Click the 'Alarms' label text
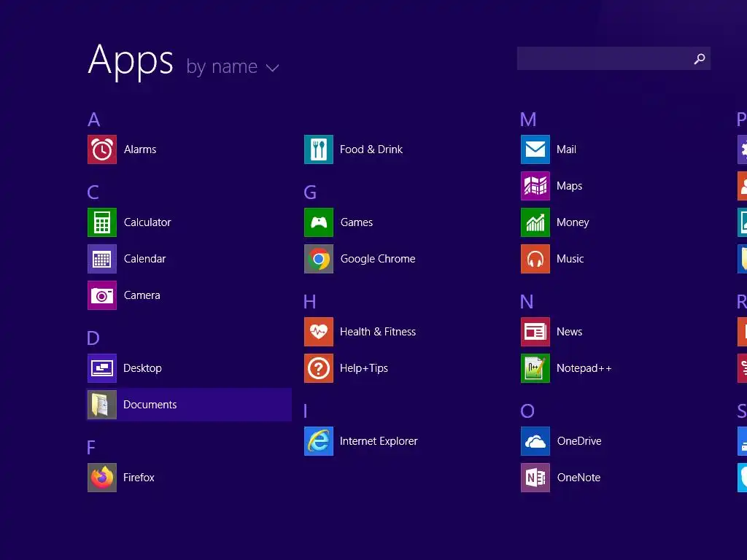The image size is (747, 560). [x=140, y=149]
